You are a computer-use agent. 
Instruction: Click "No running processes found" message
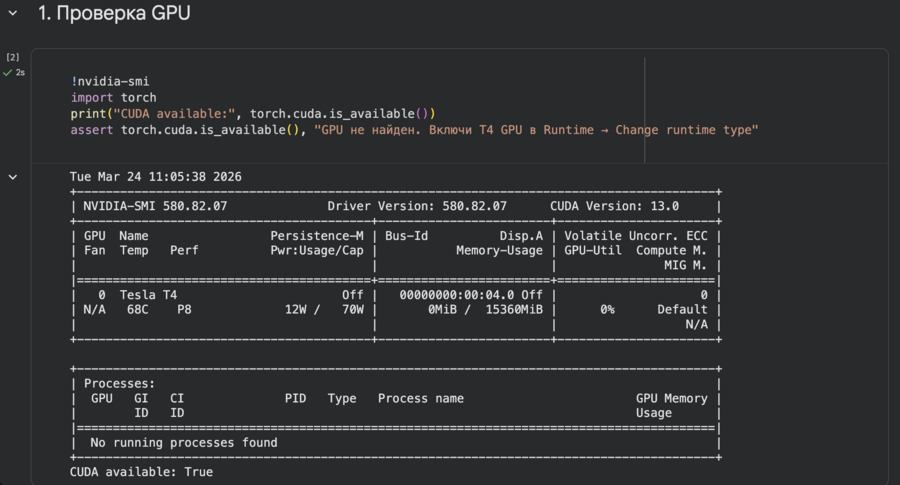(x=184, y=443)
